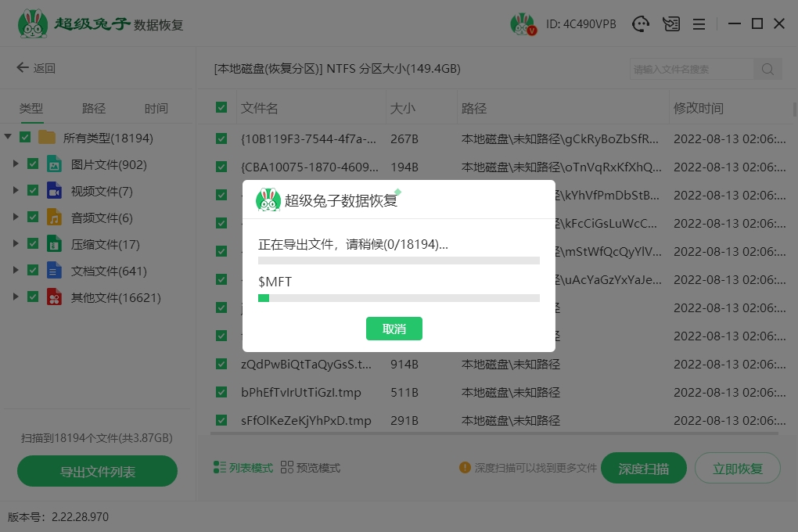Switch to the 路径 tab
Image resolution: width=798 pixels, height=532 pixels.
pos(94,109)
